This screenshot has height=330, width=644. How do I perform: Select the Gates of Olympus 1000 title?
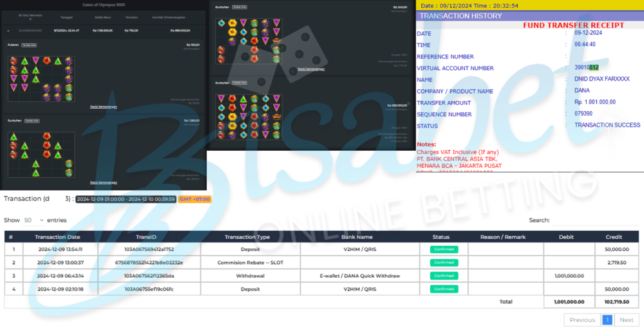point(103,4)
